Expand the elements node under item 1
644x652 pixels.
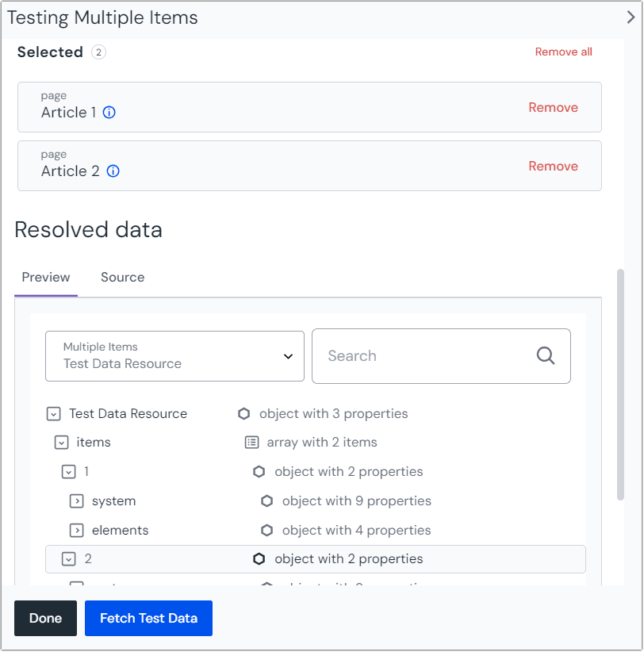point(76,531)
